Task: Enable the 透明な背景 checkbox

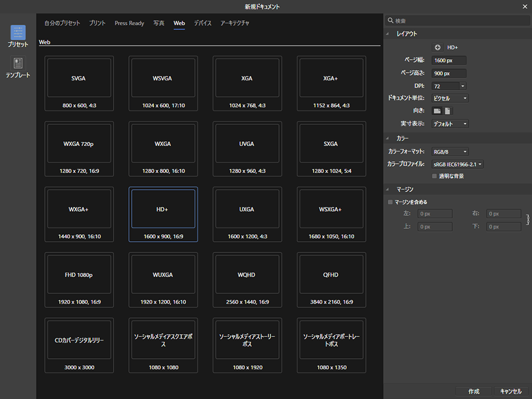Action: tap(434, 176)
